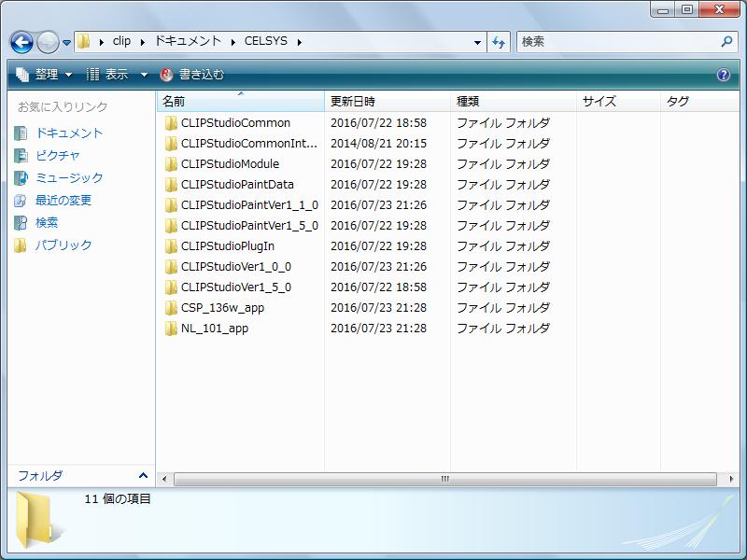Click the scrollbar right arrow
The width and height of the screenshot is (747, 560).
coord(731,479)
